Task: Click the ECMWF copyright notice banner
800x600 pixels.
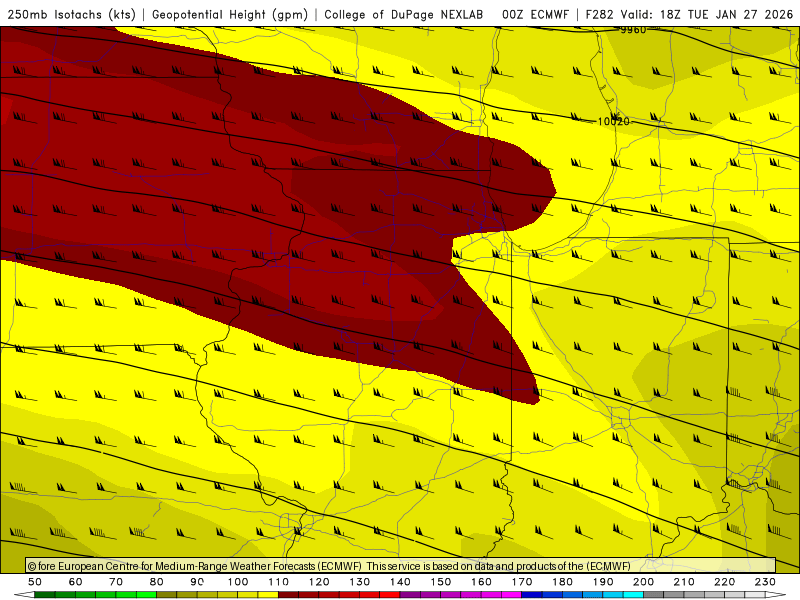Action: (401, 566)
